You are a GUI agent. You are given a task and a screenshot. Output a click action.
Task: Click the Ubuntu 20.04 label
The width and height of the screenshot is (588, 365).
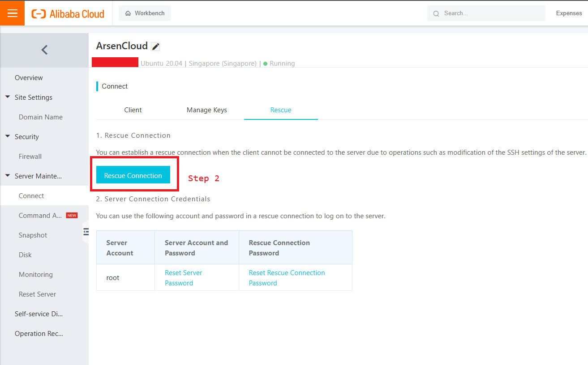click(x=162, y=64)
